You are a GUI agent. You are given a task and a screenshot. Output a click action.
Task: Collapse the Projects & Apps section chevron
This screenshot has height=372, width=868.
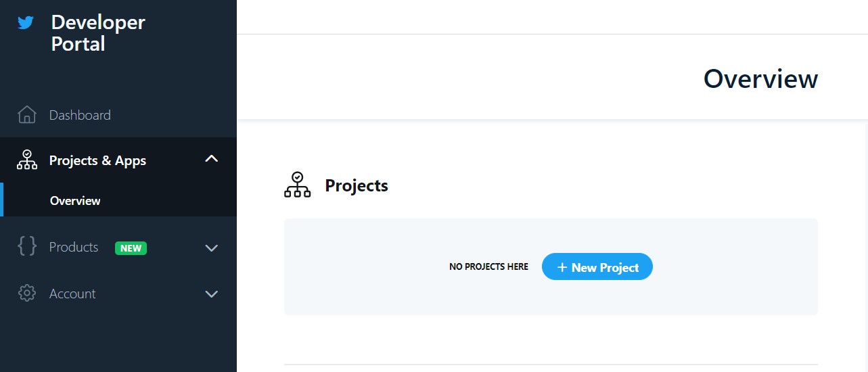tap(212, 159)
